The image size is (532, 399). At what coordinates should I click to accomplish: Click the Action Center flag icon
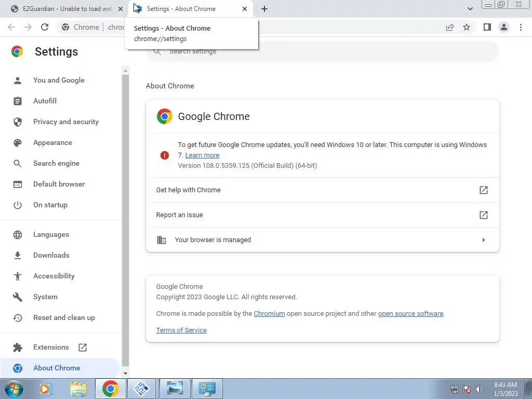pyautogui.click(x=467, y=389)
